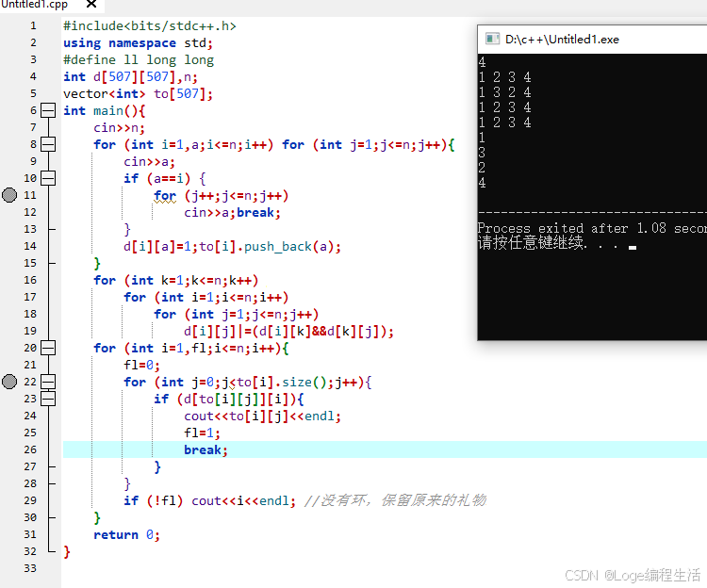Viewport: 707px width, 588px height.
Task: Collapse the inner loop fold at line 22
Action: coord(48,382)
